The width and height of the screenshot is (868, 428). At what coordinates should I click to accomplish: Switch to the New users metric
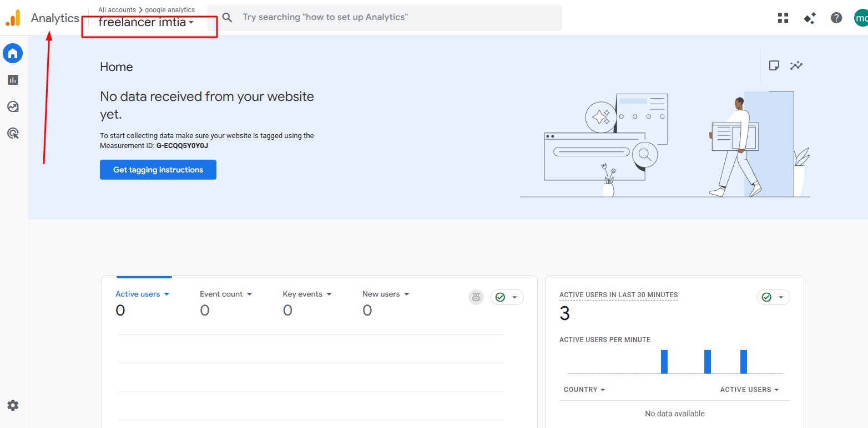385,294
